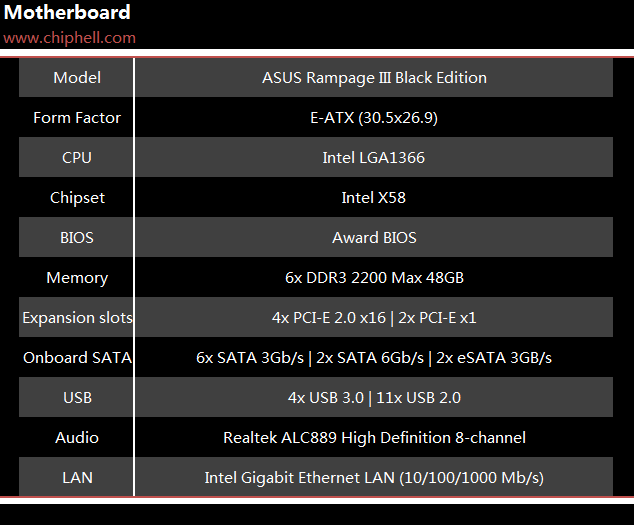The height and width of the screenshot is (525, 634).
Task: Click ASUS Rampage III Black Edition text
Action: pos(374,78)
